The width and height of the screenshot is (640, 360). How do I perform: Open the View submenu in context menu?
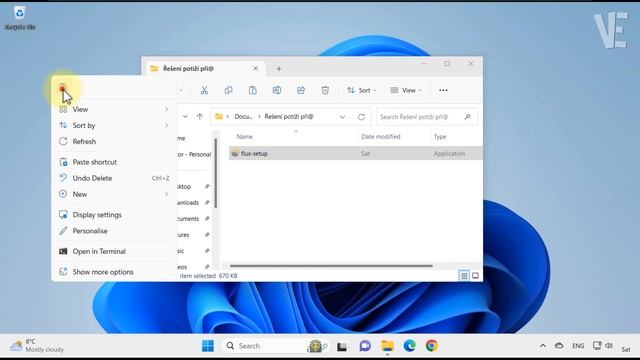pyautogui.click(x=114, y=109)
